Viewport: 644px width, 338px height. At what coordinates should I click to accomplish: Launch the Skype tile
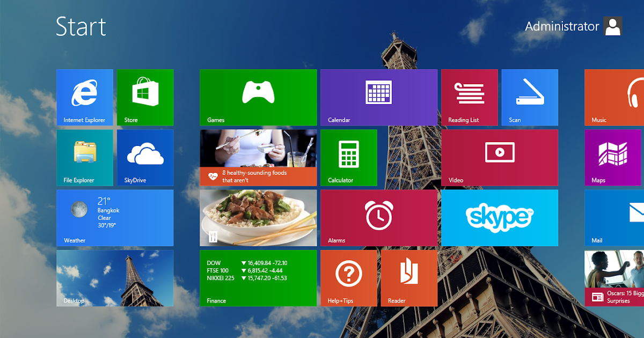point(500,218)
